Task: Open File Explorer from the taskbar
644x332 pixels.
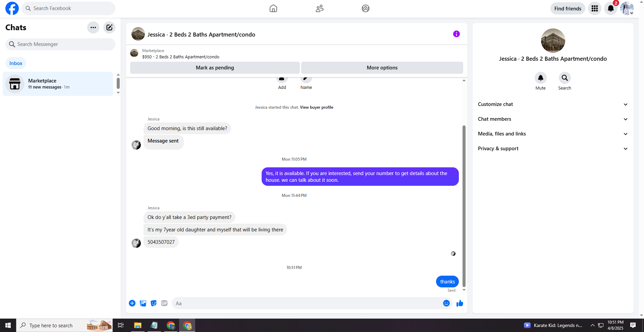Action: click(138, 325)
